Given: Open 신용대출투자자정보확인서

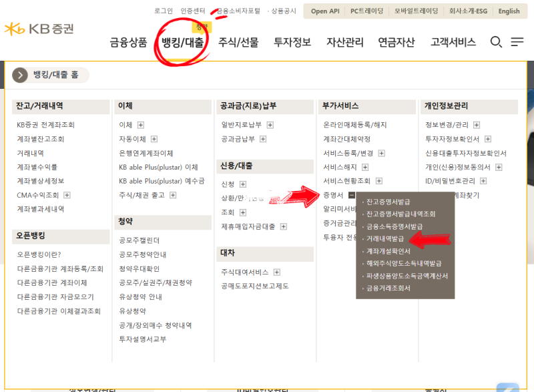Looking at the screenshot, I should tap(465, 153).
